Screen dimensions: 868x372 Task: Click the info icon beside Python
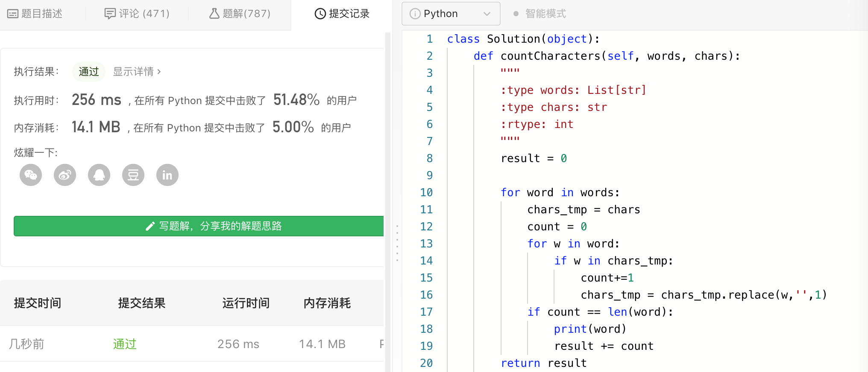click(x=415, y=14)
